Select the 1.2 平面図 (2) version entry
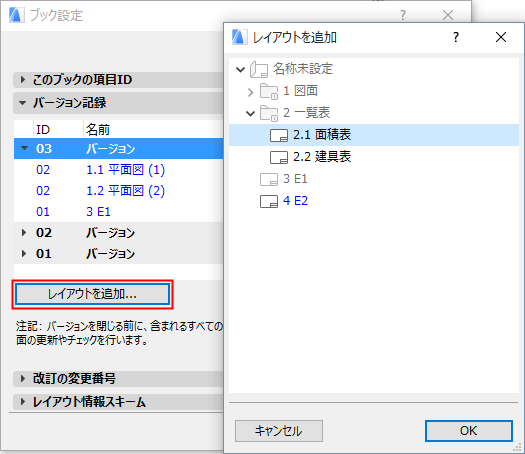525x454 pixels. tap(118, 191)
